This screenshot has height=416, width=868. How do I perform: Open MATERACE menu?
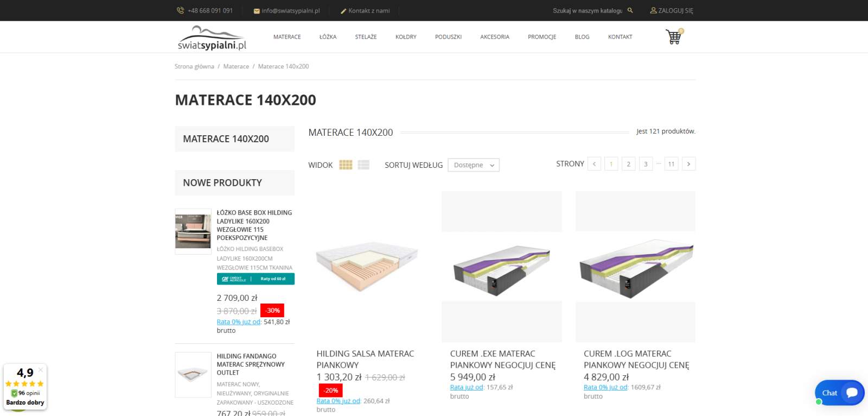click(287, 37)
